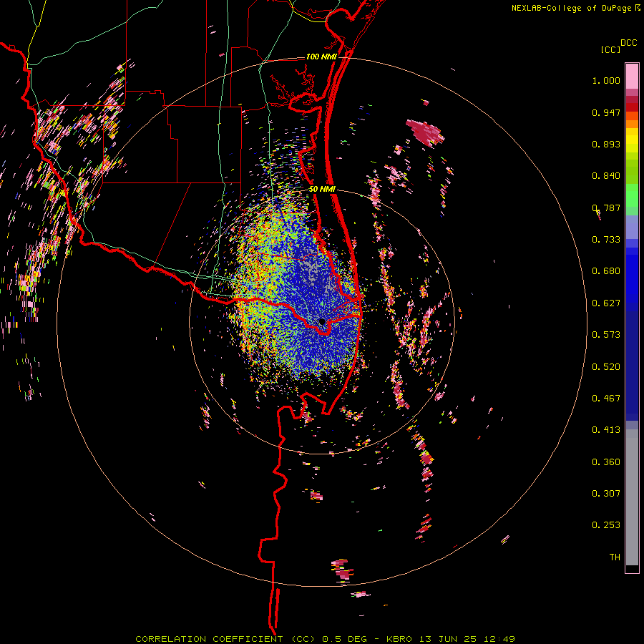Select the 0.733 scale value
The height and width of the screenshot is (644, 644).
coord(606,240)
